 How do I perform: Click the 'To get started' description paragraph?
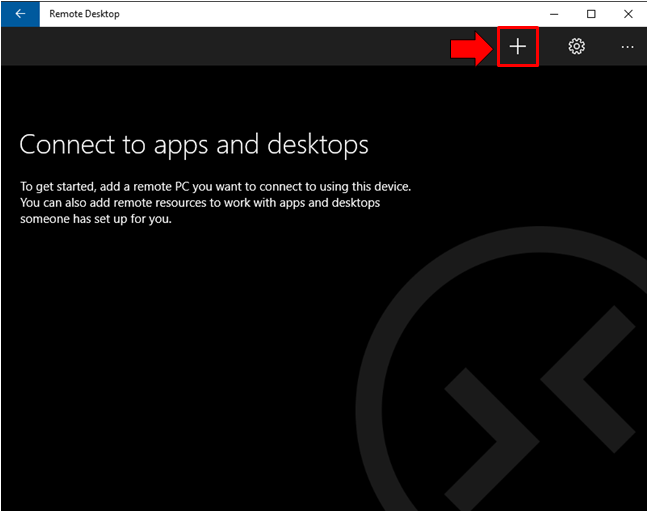coord(216,202)
